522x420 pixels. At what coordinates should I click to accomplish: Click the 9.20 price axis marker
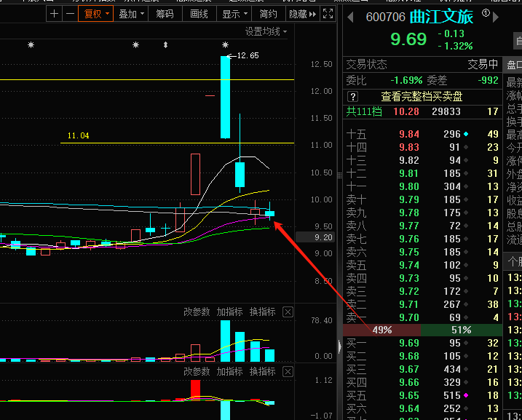tap(316, 237)
